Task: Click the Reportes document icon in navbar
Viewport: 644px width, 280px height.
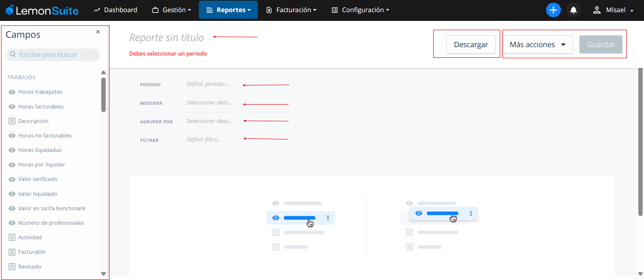Action: click(210, 10)
